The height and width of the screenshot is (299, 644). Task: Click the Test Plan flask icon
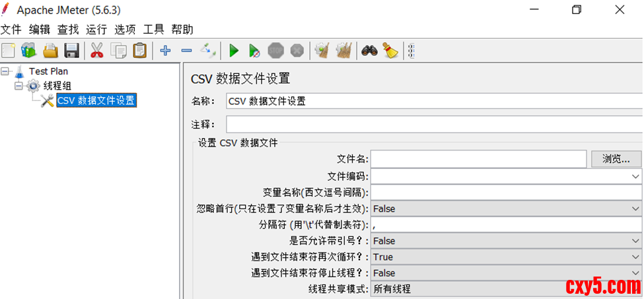point(19,72)
